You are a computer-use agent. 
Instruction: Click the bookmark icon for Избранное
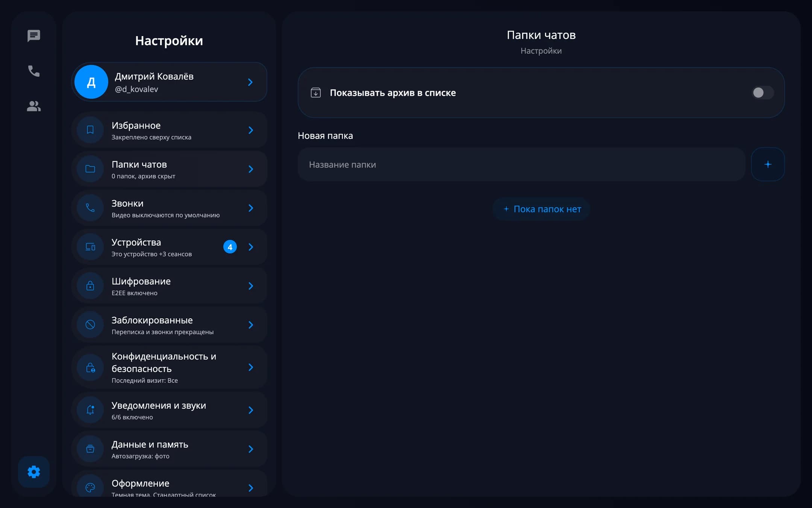(90, 130)
